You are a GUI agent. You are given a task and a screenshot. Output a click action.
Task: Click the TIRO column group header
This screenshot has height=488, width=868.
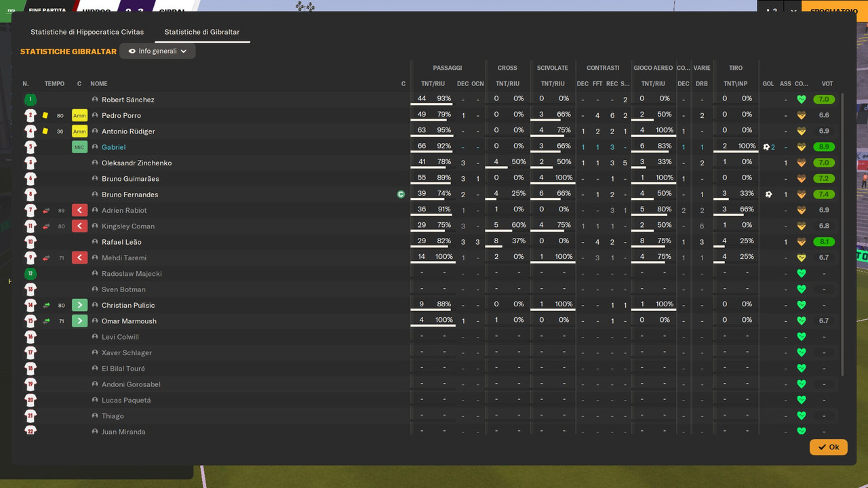[x=736, y=68]
